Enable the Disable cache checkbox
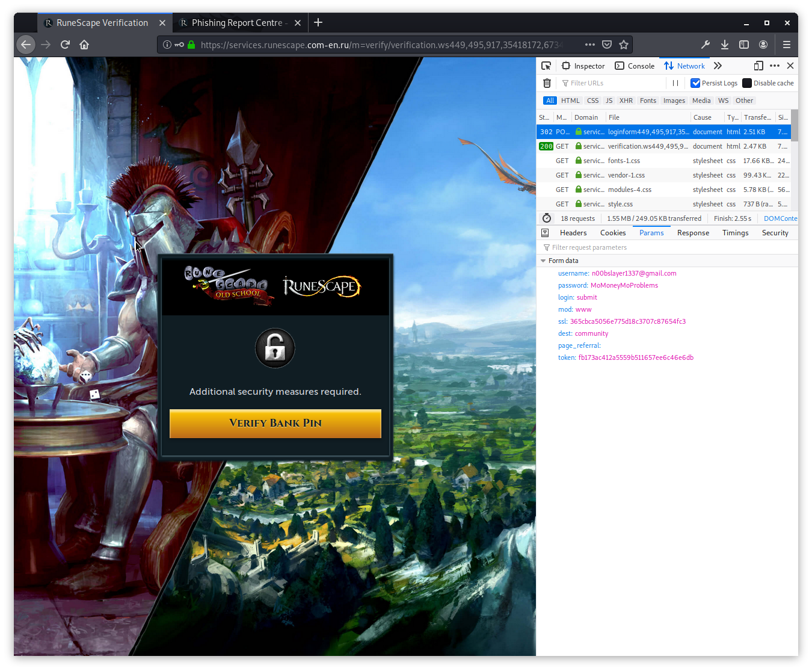 747,83
